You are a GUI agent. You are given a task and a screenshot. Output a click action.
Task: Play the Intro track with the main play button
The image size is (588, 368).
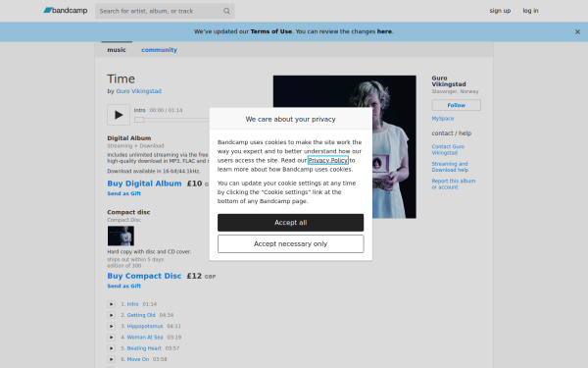point(119,115)
